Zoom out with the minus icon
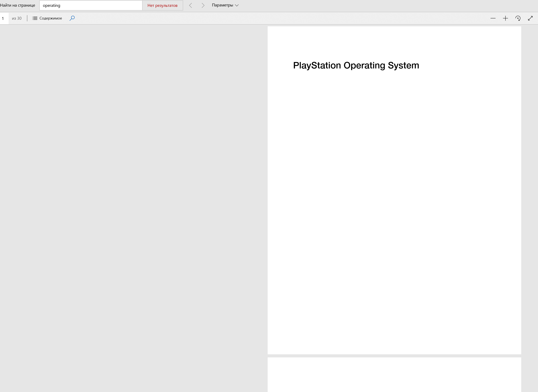Viewport: 538px width, 392px height. coord(493,18)
